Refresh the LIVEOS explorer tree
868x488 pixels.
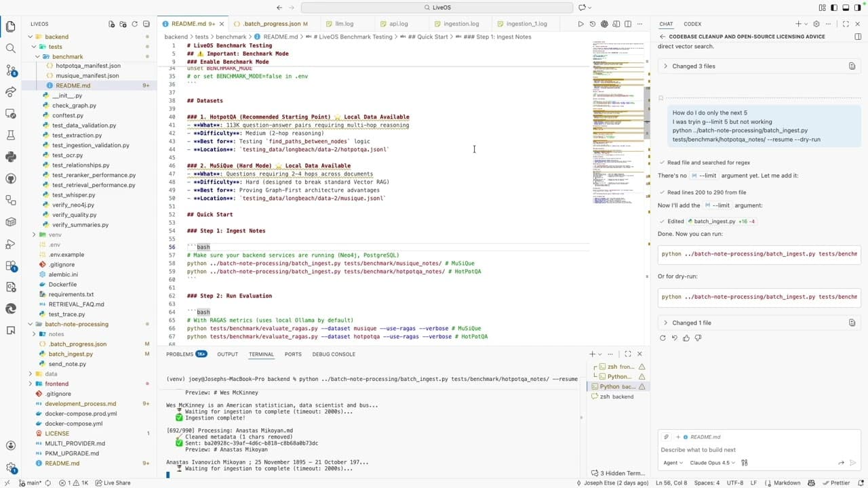pos(134,24)
